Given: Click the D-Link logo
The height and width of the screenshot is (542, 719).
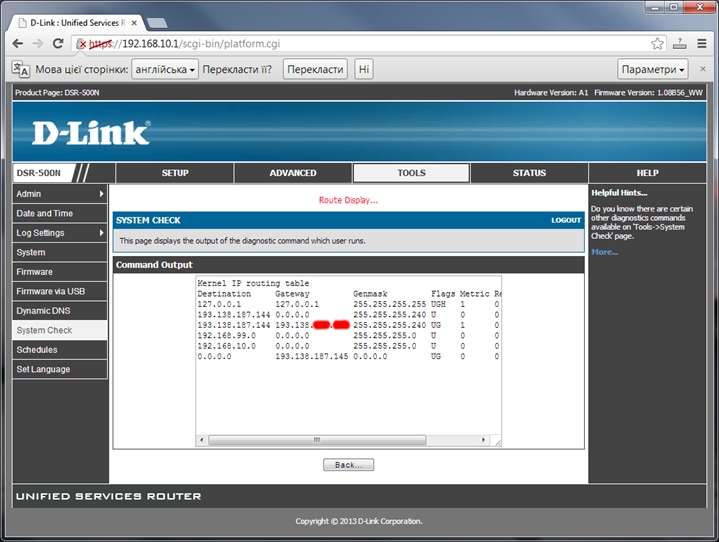Looking at the screenshot, I should tap(90, 133).
